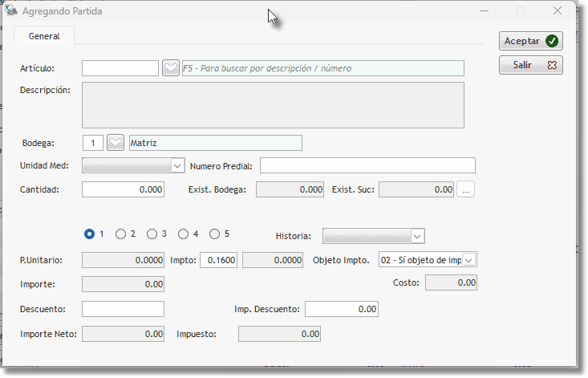588x378 pixels.
Task: Click the F5 search by description field
Action: point(322,68)
